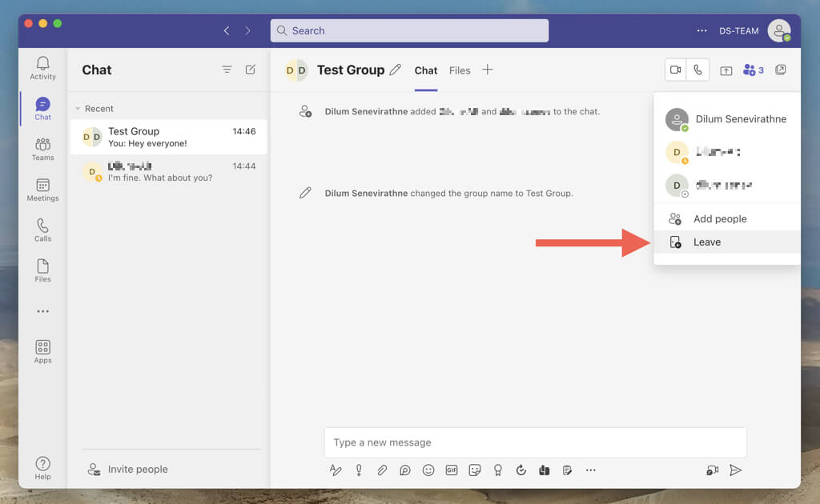Image resolution: width=820 pixels, height=504 pixels.
Task: Start an audio call
Action: (698, 70)
